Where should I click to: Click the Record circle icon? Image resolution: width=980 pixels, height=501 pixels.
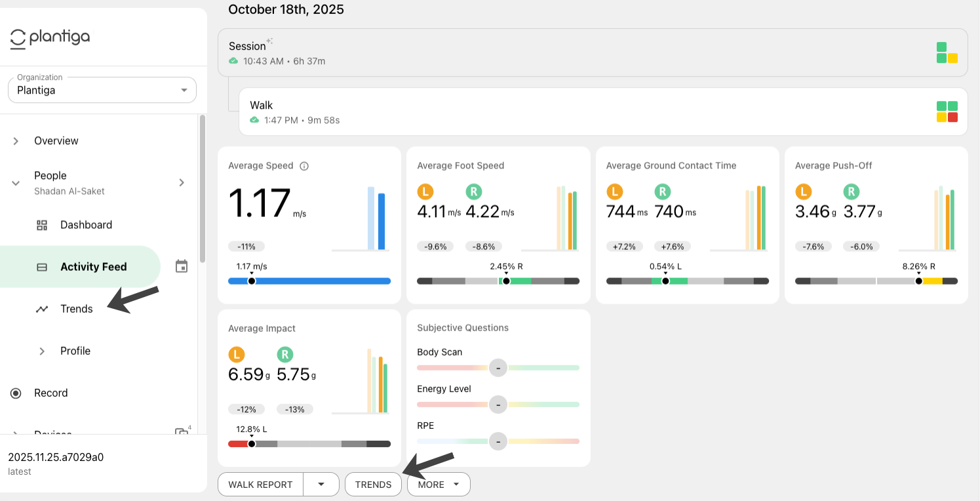(16, 393)
